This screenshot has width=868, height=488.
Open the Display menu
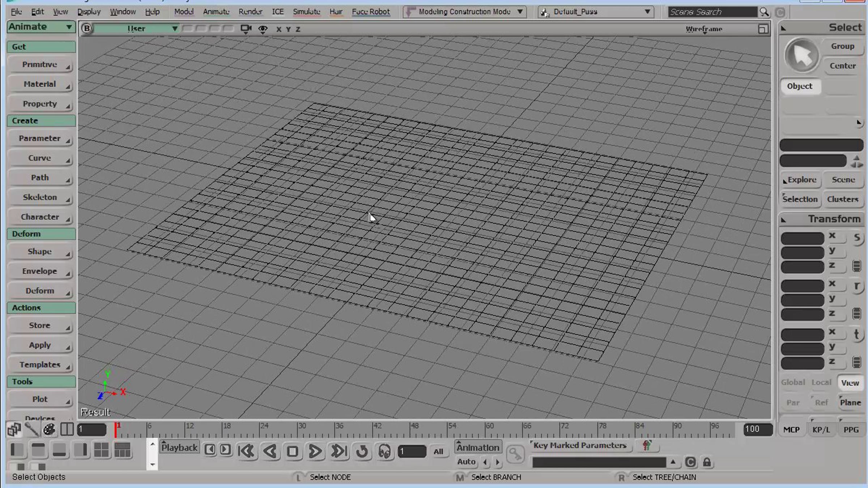(x=89, y=12)
